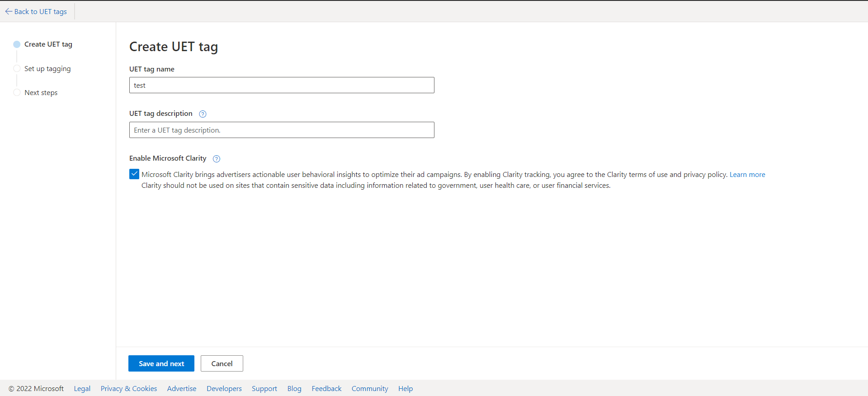Screen dimensions: 868x396
Task: Open the Legal footer link
Action: (82, 389)
